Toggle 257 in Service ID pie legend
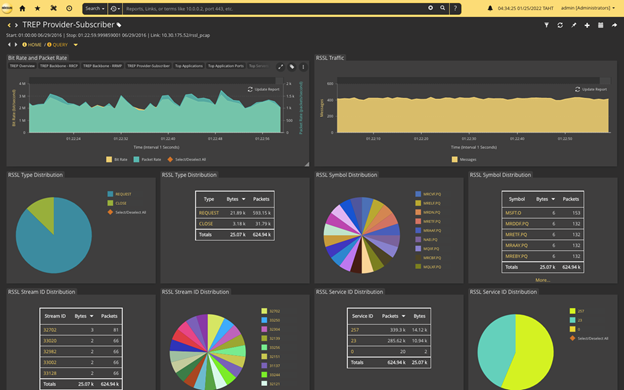This screenshot has height=390, width=624. click(x=577, y=311)
